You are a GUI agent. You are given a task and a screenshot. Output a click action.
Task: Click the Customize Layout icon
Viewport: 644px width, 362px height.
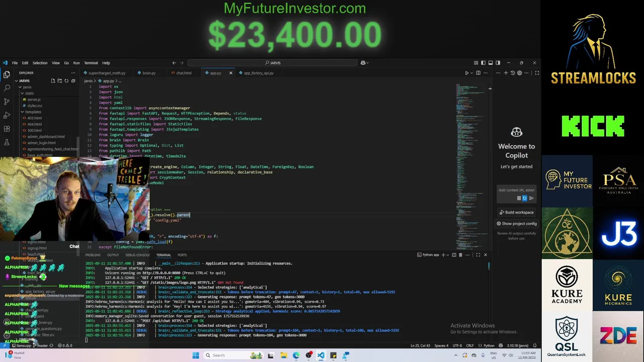(476, 63)
